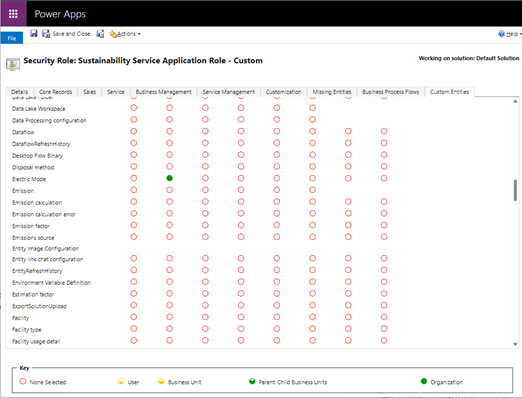The image size is (522, 398).
Task: Switch to the Service tab
Action: click(116, 92)
